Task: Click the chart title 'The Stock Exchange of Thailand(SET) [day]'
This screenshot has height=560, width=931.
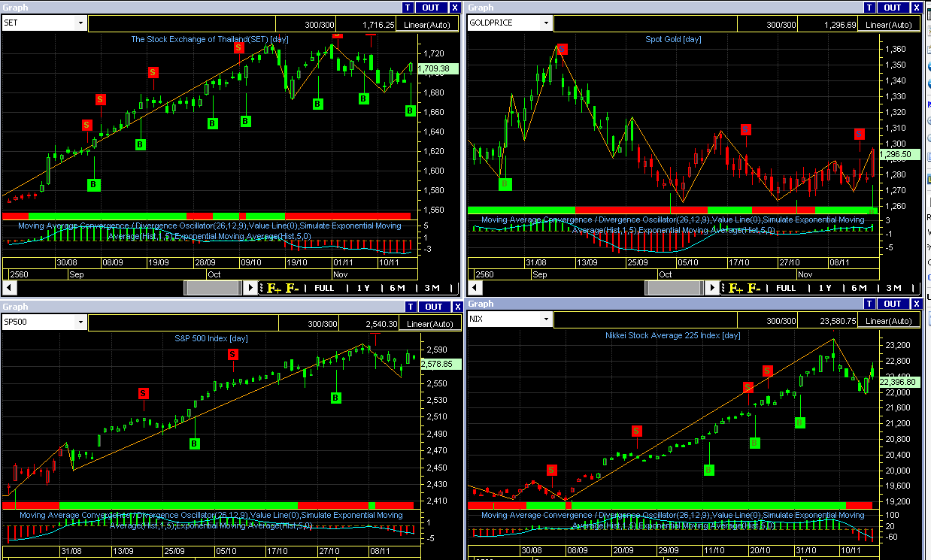Action: [210, 39]
